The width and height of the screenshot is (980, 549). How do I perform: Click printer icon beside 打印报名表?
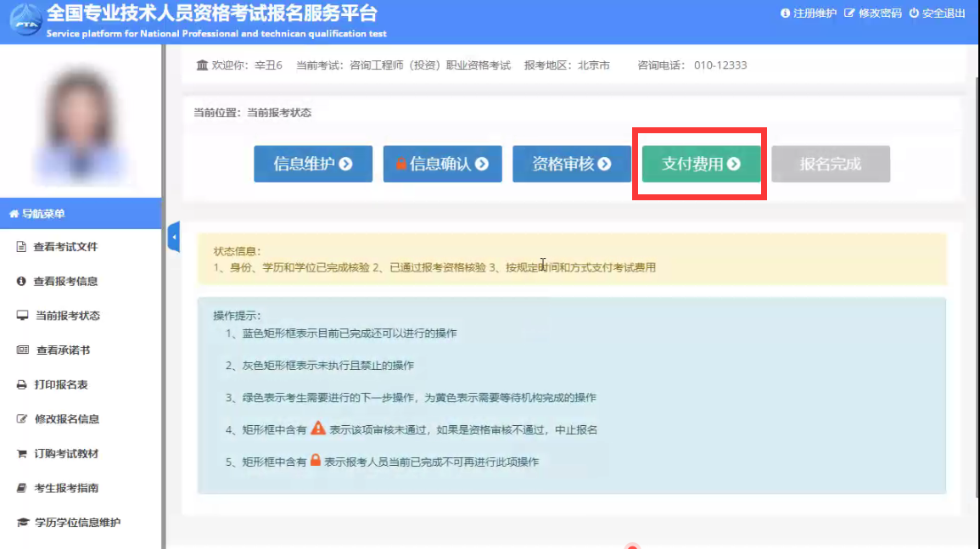coord(22,385)
